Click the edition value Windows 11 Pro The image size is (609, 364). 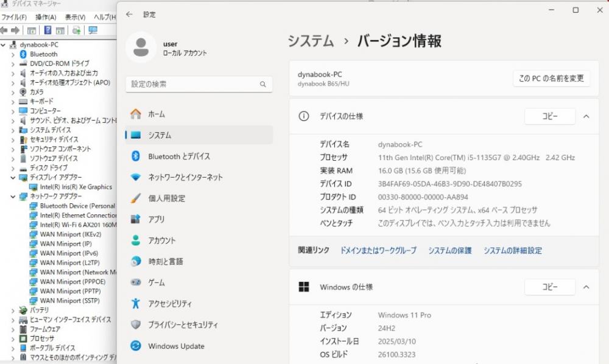[404, 315]
